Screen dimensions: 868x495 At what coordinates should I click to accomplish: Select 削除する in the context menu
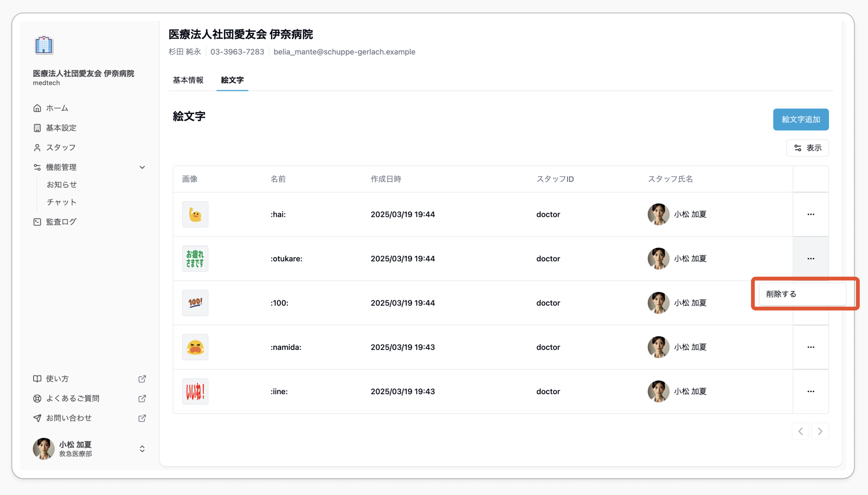[802, 294]
